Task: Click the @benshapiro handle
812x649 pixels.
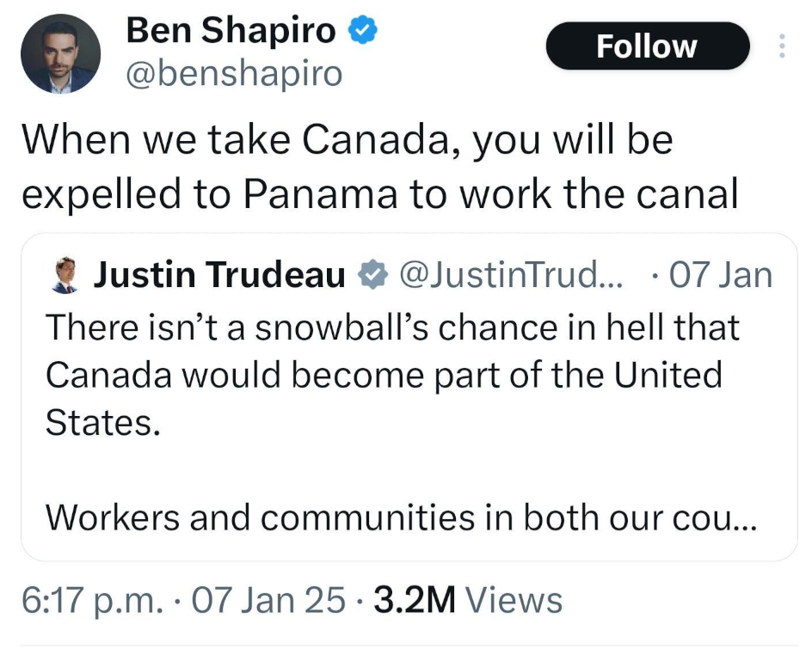Action: click(234, 75)
